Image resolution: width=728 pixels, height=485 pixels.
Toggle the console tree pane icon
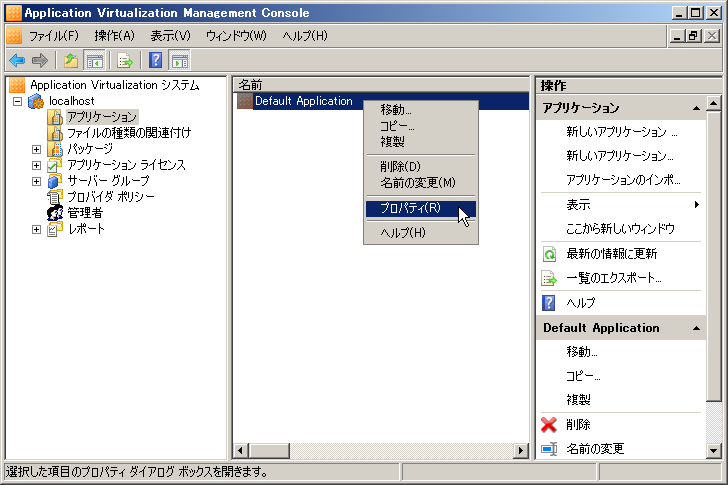(x=94, y=60)
